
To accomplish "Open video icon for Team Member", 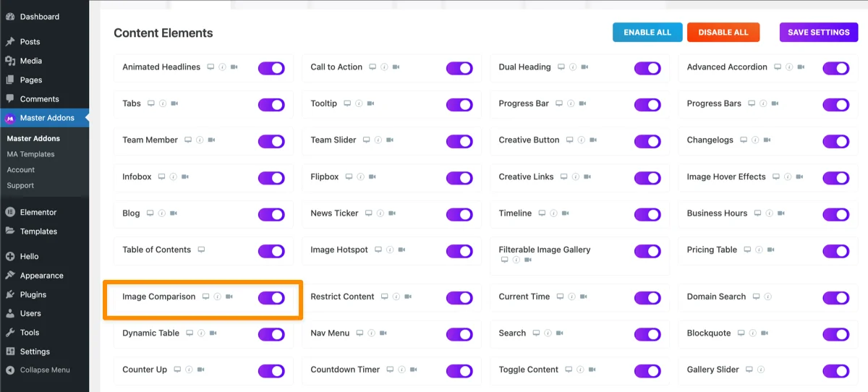I will click(211, 140).
